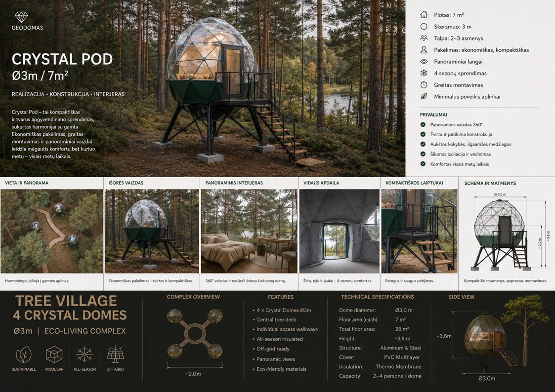
Task: Click the PANORAMINIS INTERJERAS heading
Action: [x=234, y=183]
